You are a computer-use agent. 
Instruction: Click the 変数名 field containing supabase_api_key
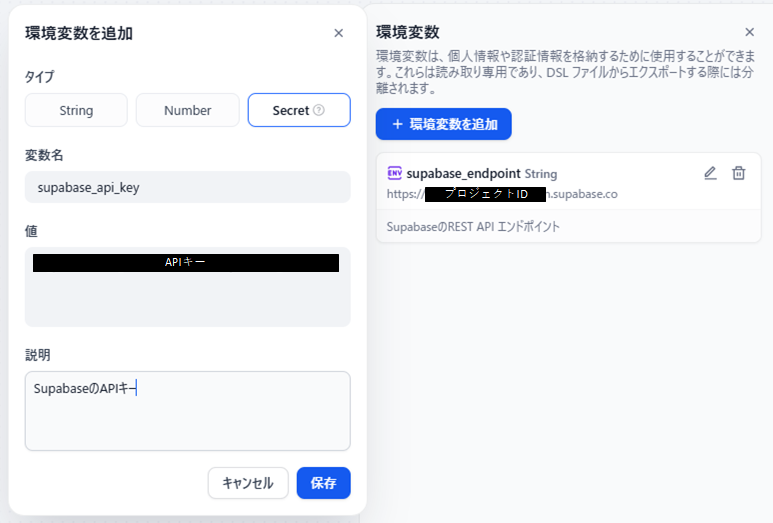click(x=187, y=187)
